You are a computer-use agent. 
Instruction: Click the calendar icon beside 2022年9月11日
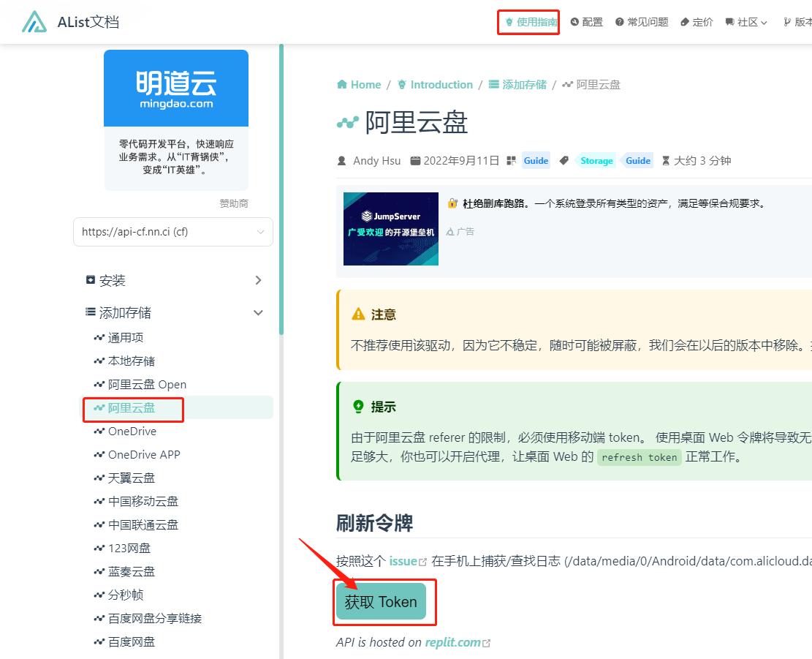(415, 161)
